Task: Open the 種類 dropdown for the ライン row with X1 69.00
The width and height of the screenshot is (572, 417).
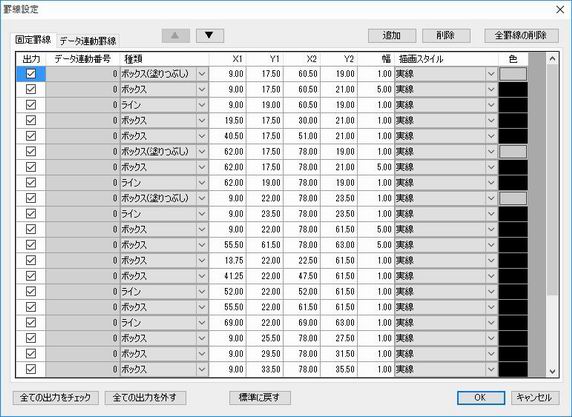Action: pos(202,323)
